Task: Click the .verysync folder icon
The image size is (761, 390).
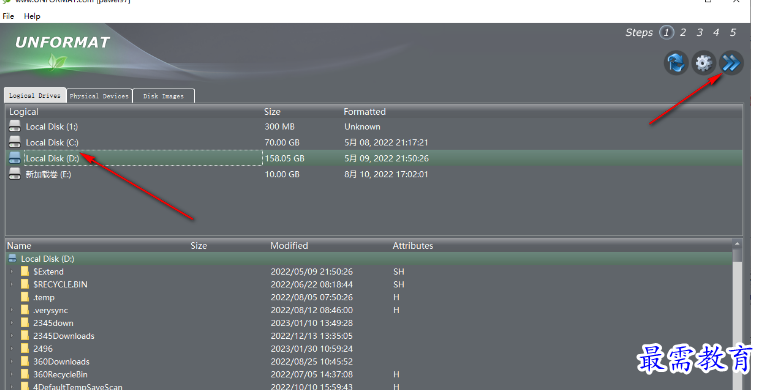Action: 25,310
